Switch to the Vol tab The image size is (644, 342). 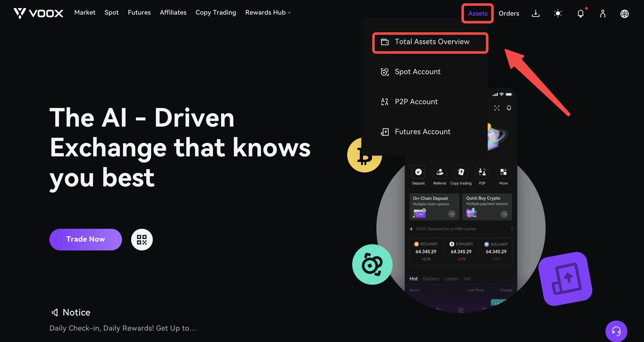tap(467, 278)
